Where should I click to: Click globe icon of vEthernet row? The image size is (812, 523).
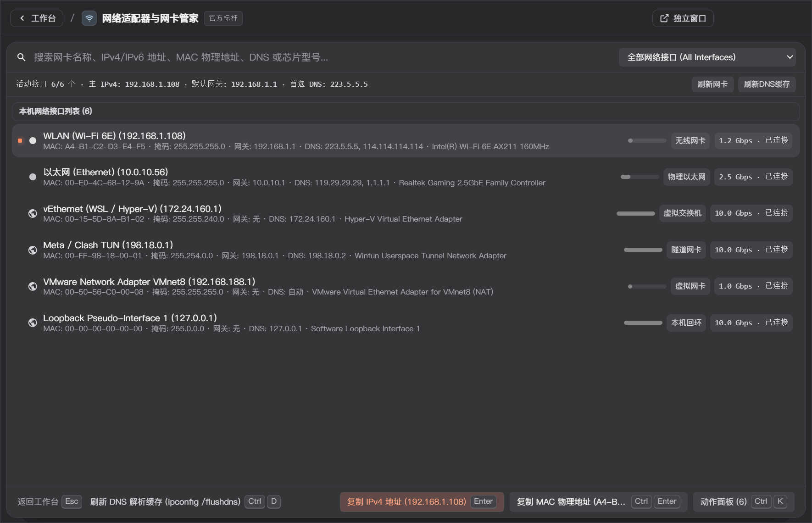[33, 213]
